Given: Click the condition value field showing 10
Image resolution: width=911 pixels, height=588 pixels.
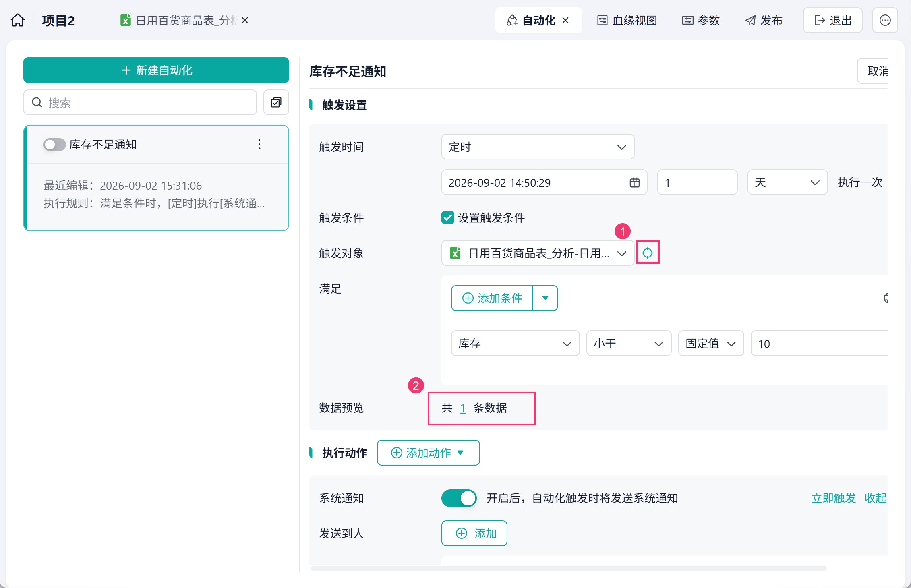Looking at the screenshot, I should tap(820, 343).
